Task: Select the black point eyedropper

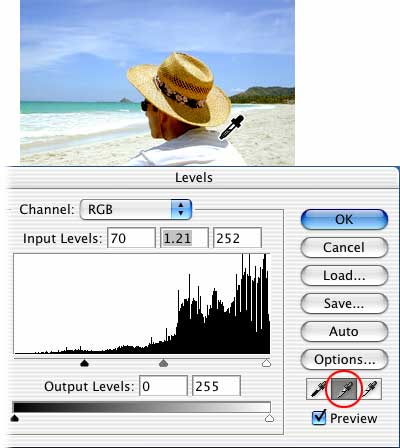Action: [319, 389]
